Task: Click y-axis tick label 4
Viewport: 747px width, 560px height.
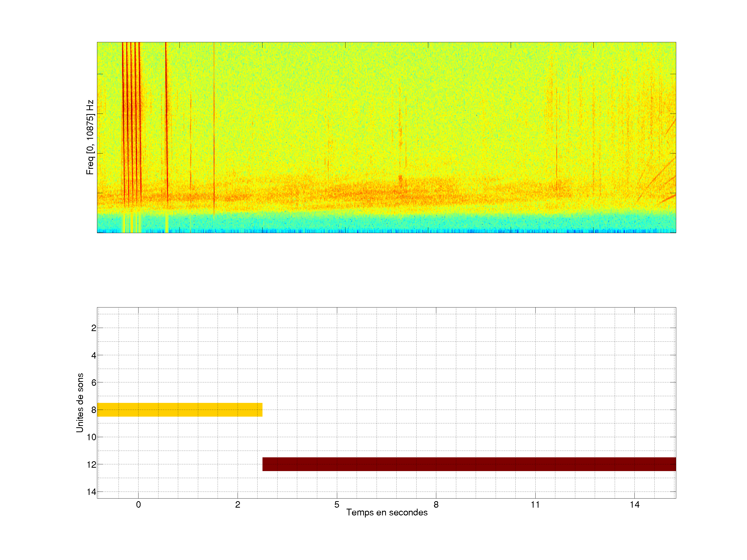Action: coord(94,355)
